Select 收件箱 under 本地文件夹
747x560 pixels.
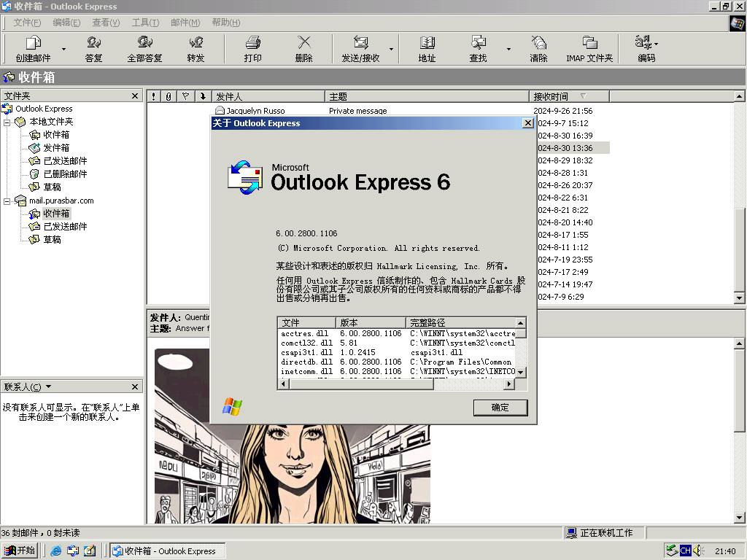pyautogui.click(x=56, y=135)
